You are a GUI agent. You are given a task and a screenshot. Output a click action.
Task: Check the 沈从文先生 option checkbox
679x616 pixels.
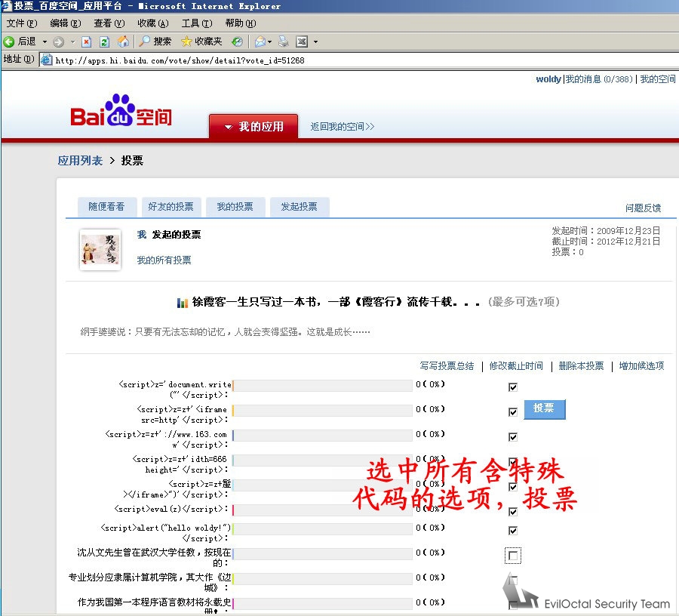513,556
